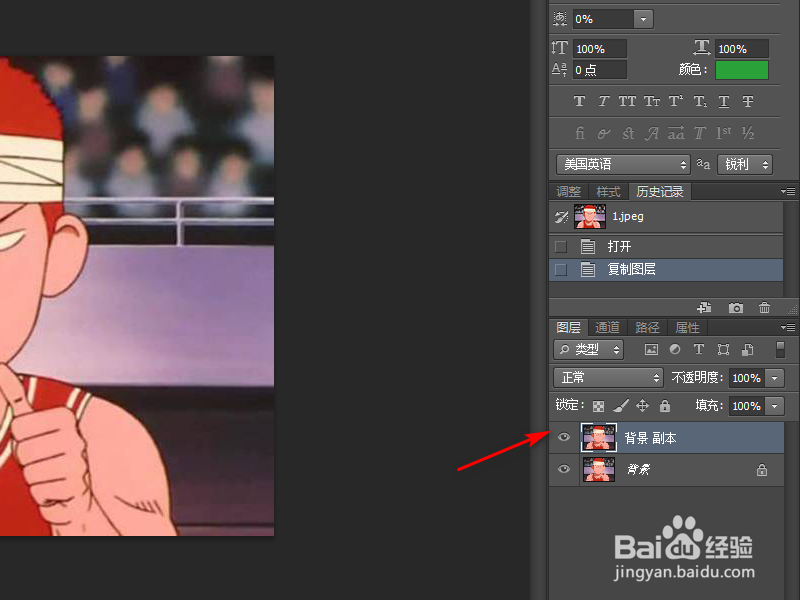Click baseline shift 0 点 field
Screen dimensions: 800x600
pyautogui.click(x=599, y=70)
